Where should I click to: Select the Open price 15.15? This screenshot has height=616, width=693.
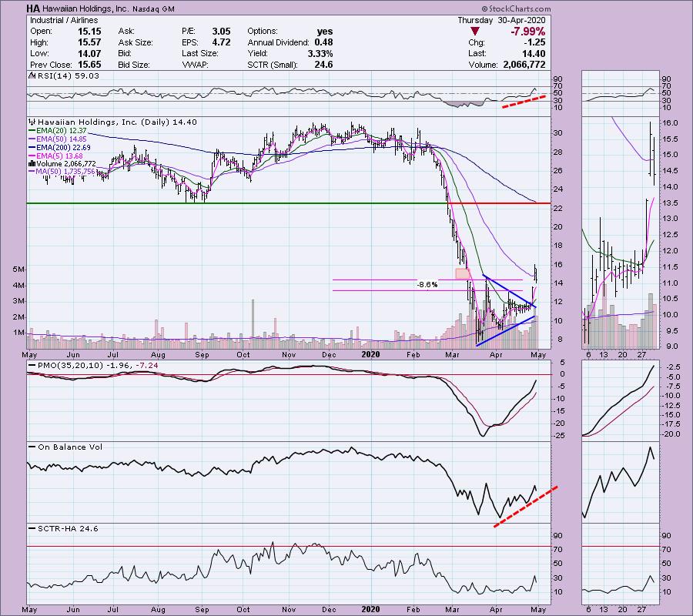point(89,32)
